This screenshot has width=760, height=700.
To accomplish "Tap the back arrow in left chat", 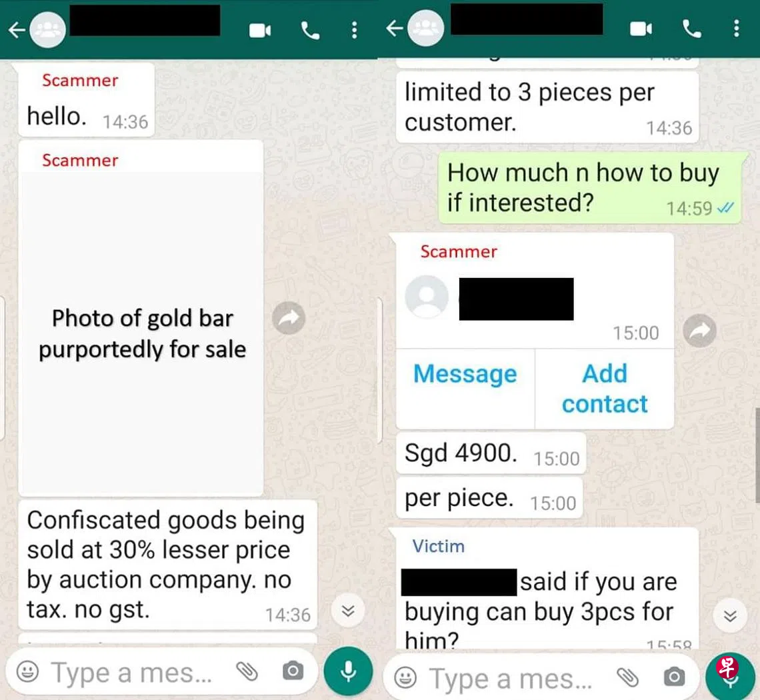I will coord(16,30).
